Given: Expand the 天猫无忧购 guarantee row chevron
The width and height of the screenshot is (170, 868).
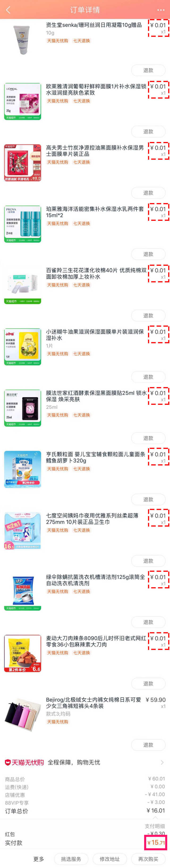Looking at the screenshot, I should (x=162, y=762).
